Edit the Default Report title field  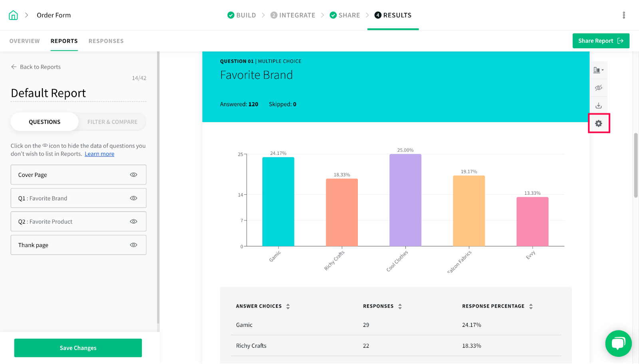pyautogui.click(x=78, y=93)
